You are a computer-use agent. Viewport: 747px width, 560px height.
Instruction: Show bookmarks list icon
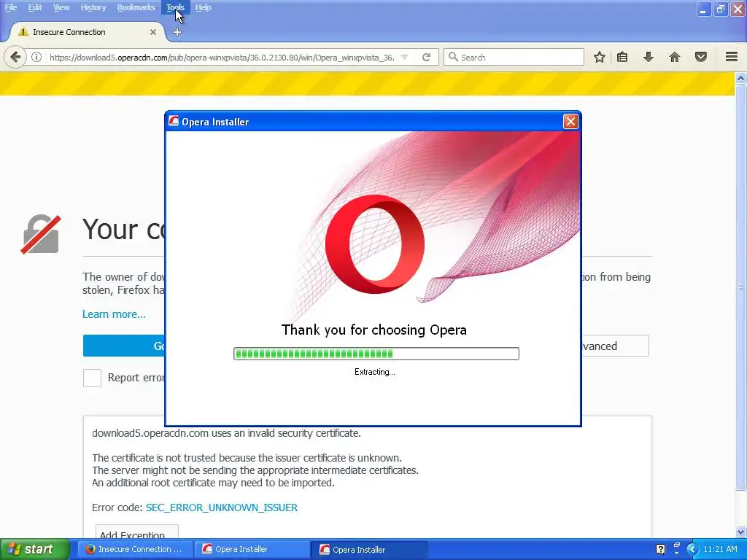tap(622, 57)
